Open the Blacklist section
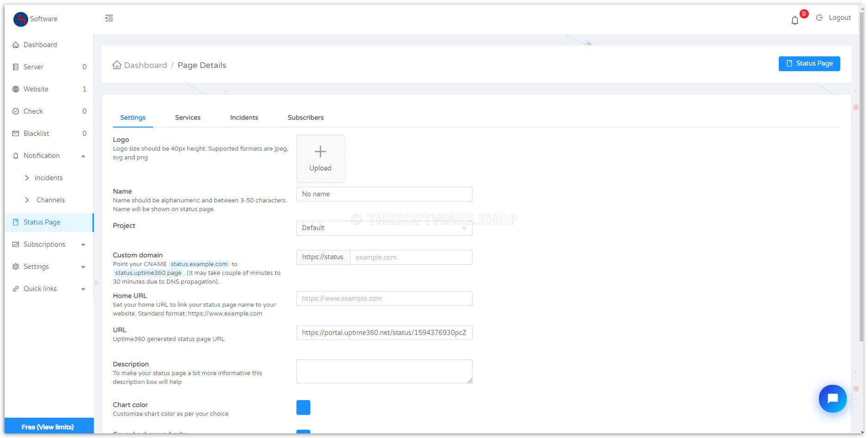The width and height of the screenshot is (868, 438). click(36, 133)
